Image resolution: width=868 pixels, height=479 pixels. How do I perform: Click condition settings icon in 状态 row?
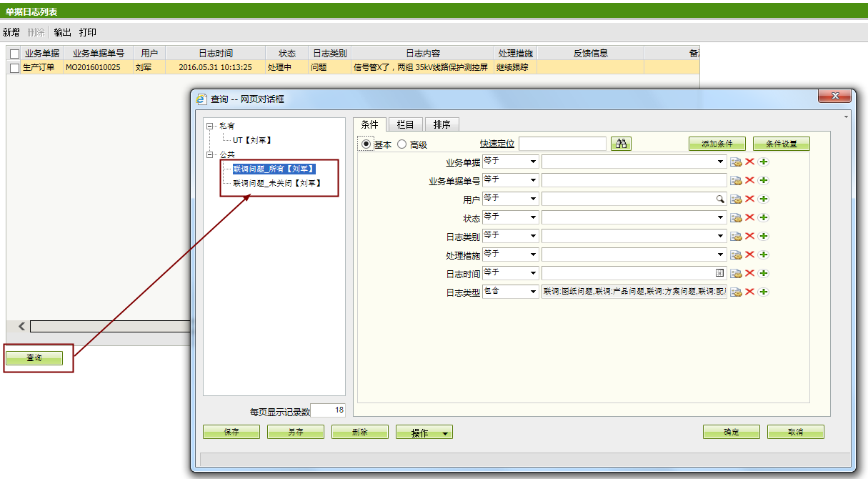(736, 217)
